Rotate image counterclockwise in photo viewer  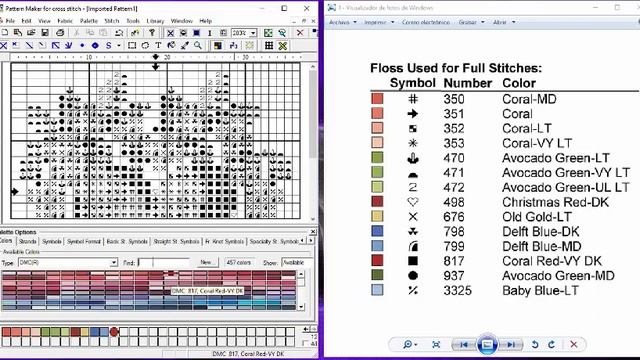[x=535, y=344]
